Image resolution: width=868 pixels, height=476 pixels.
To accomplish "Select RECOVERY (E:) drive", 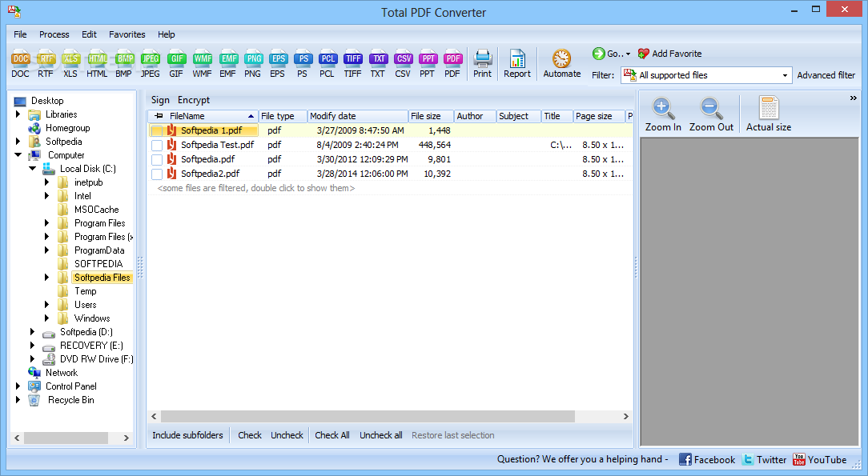I will tap(91, 346).
